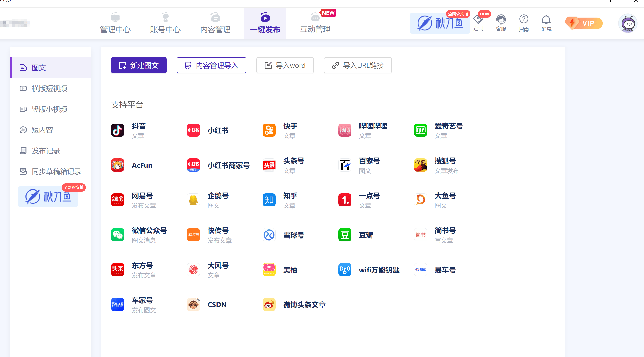Click the 美柚 platform icon

(x=269, y=270)
